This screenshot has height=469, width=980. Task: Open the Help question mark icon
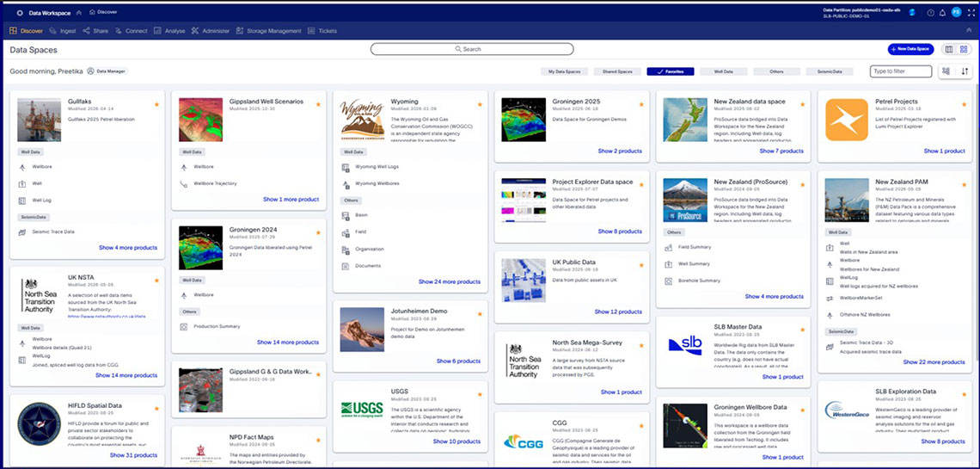coord(931,13)
